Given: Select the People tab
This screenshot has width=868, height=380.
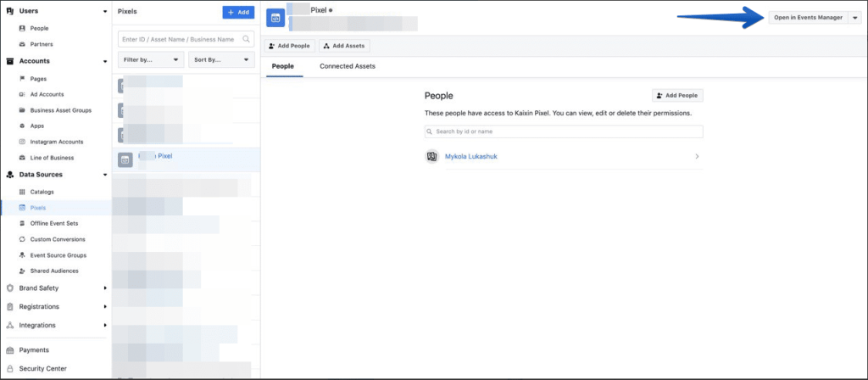Looking at the screenshot, I should (x=284, y=66).
